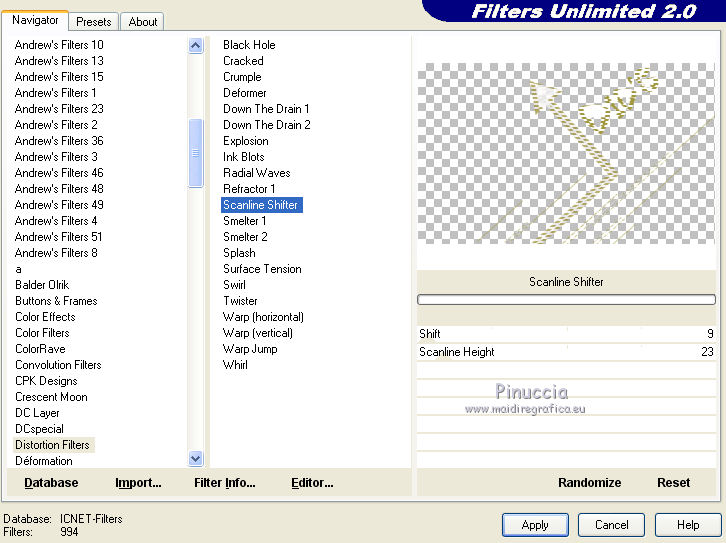726x543 pixels.
Task: Choose the Radial Waves filter
Action: click(257, 173)
